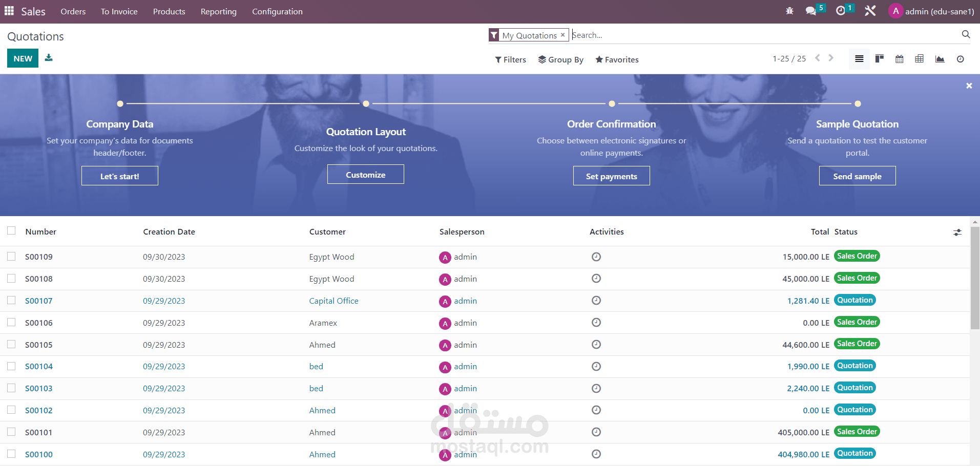The height and width of the screenshot is (466, 980).
Task: Expand the Filters dropdown
Action: point(510,59)
